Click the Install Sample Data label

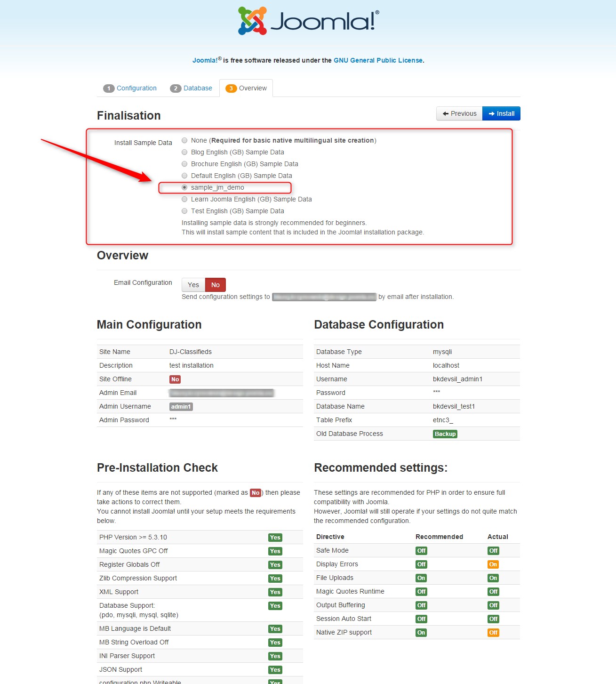143,143
